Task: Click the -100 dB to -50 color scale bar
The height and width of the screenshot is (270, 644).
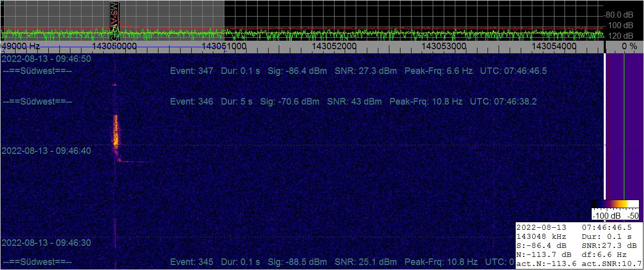Action: tap(616, 210)
